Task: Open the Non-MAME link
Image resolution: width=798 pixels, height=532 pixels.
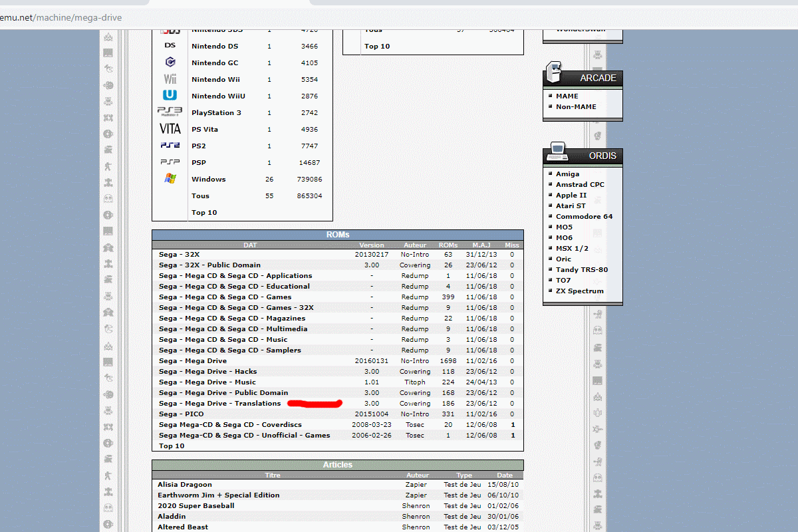Action: pos(576,106)
